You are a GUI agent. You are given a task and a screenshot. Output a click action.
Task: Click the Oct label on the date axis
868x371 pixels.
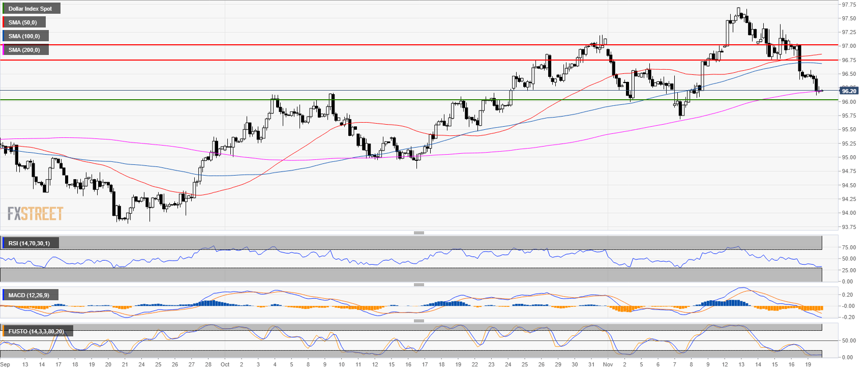pyautogui.click(x=225, y=364)
